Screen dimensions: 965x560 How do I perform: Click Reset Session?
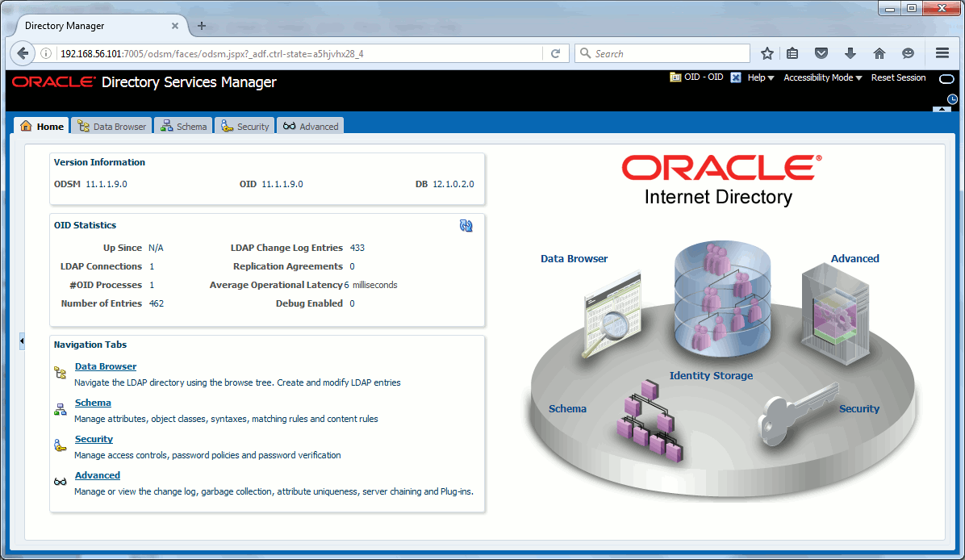[898, 77]
